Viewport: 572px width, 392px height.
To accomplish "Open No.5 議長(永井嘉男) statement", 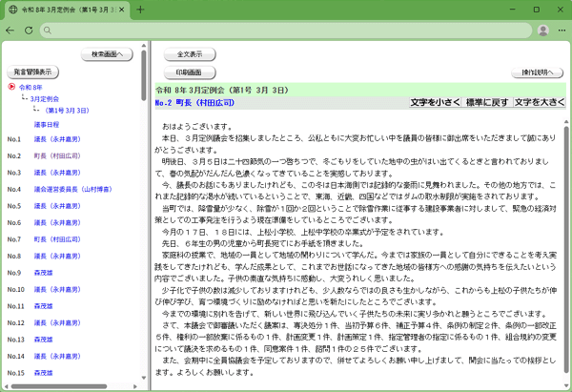I will pos(57,206).
